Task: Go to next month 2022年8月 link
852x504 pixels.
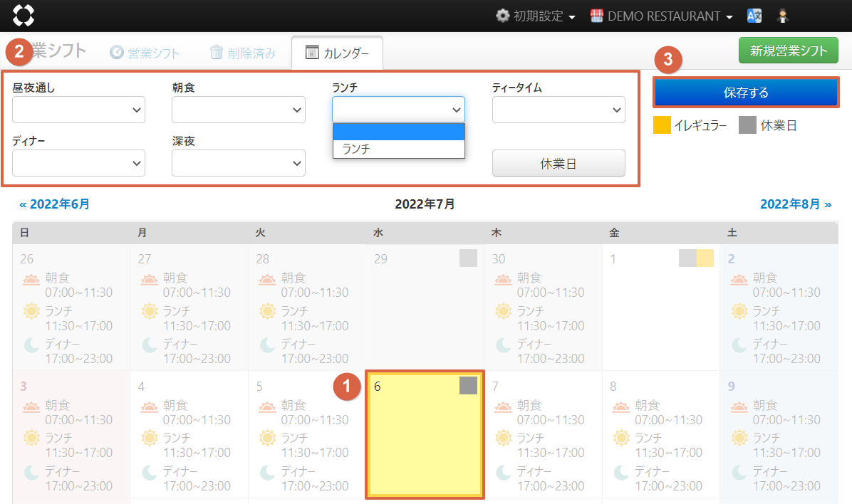Action: click(x=795, y=204)
